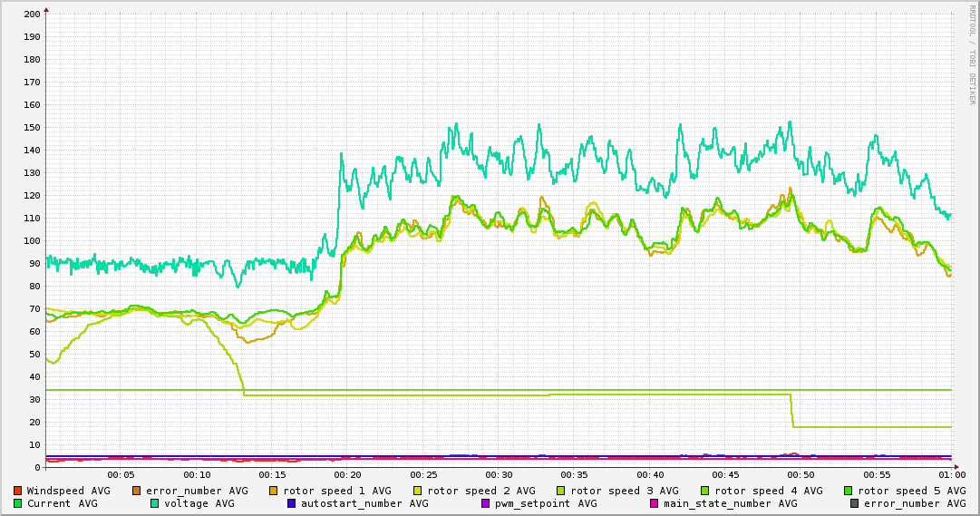
Task: Click the 01:00 time axis label
Action: [951, 474]
